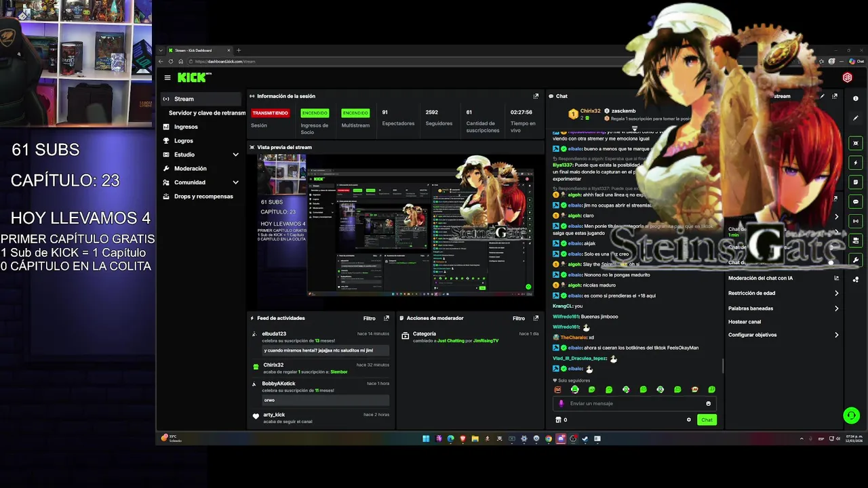
Task: Toggle notes icon in right toolbar
Action: coord(855,182)
